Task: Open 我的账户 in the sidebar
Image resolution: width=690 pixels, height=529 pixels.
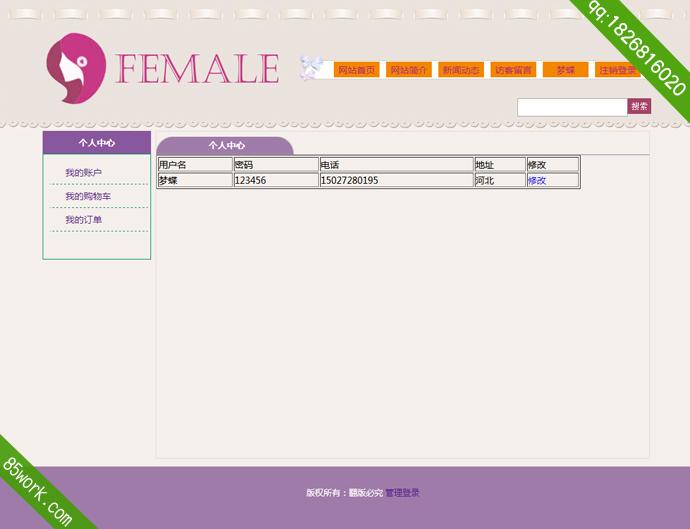Action: pos(83,173)
